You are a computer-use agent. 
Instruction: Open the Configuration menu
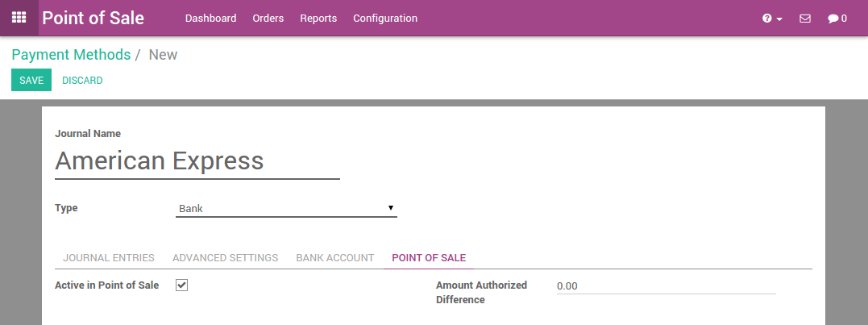click(385, 19)
